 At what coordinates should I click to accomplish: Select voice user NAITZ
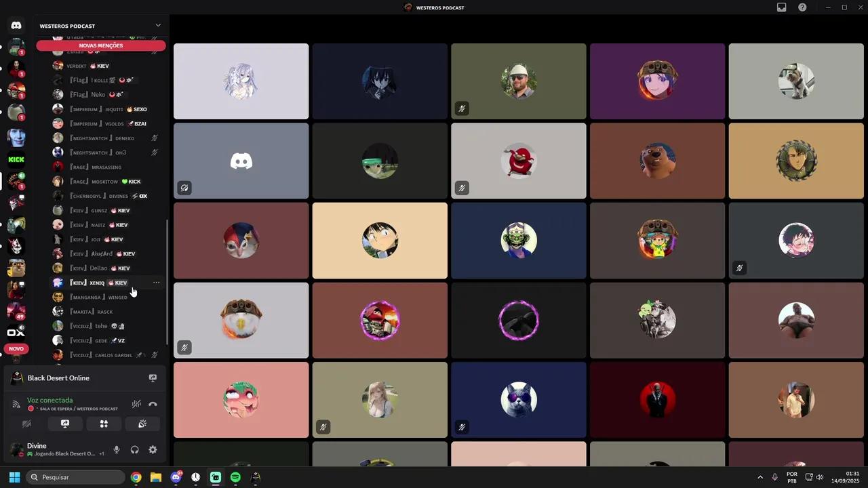pos(108,224)
